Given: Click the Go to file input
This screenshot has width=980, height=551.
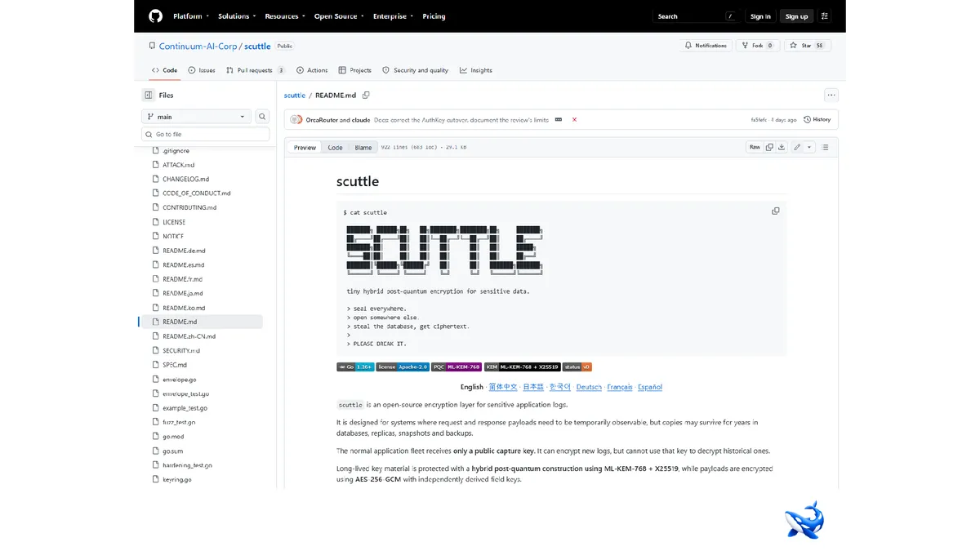Looking at the screenshot, I should pos(205,134).
